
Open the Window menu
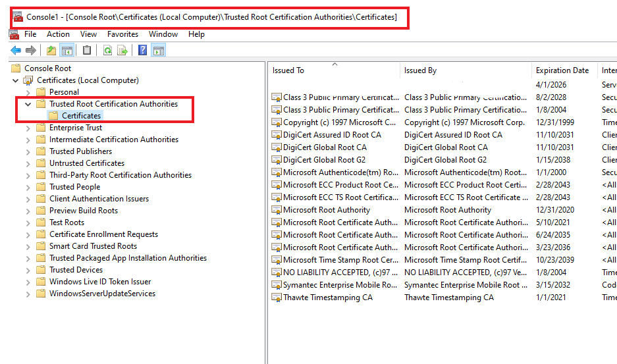click(163, 34)
